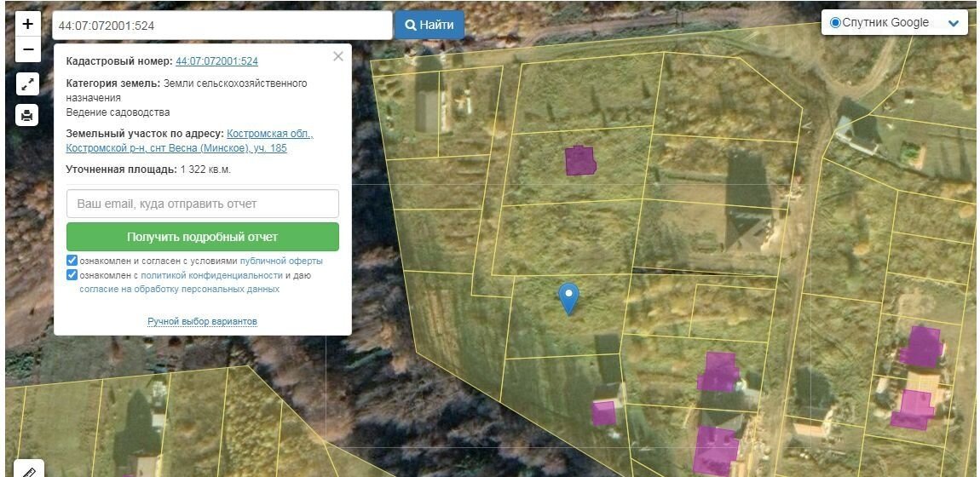Uncheck the public offer agreement checkbox
This screenshot has width=980, height=477.
(72, 261)
